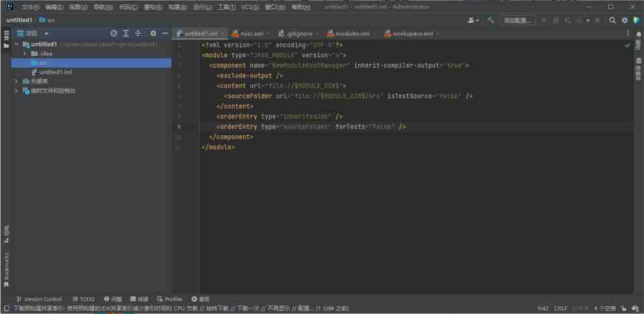This screenshot has height=314, width=644.
Task: Select the src folder in project tree
Action: point(91,63)
